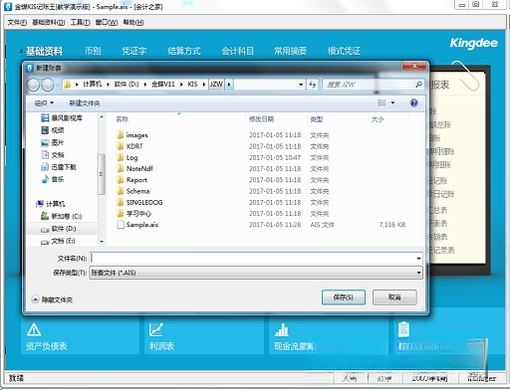Switch to the 会计科目 tab

[x=238, y=51]
